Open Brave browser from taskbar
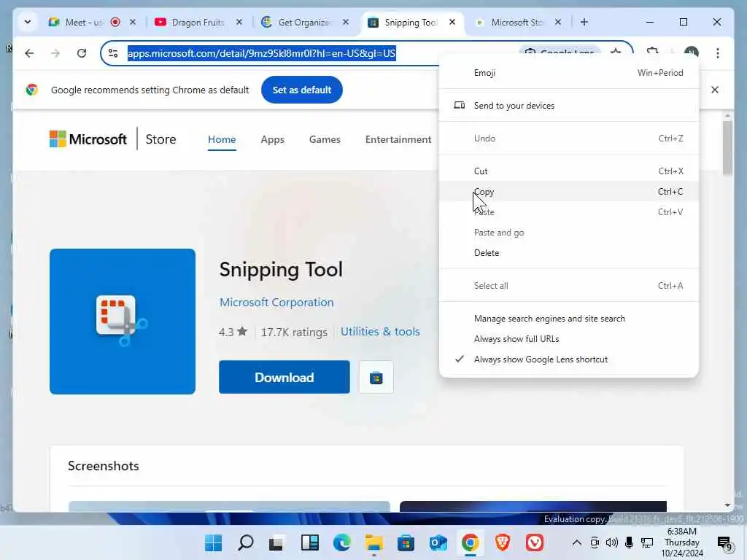Image resolution: width=747 pixels, height=560 pixels. point(502,542)
